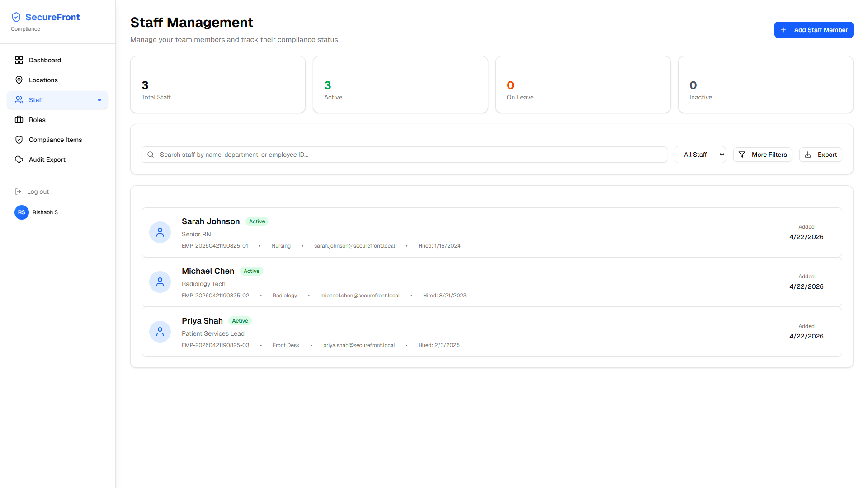This screenshot has height=488, width=868.
Task: Click the Compliance Items shield-check icon
Action: [19, 140]
